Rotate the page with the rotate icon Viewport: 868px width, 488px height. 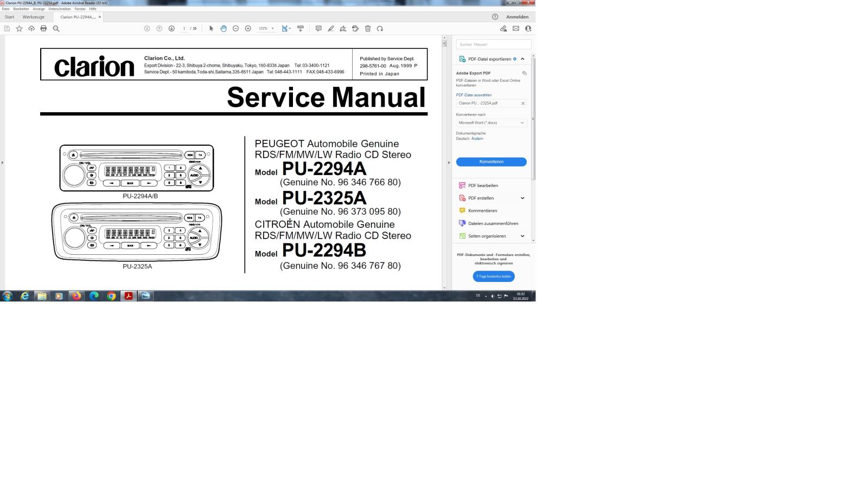pyautogui.click(x=380, y=29)
